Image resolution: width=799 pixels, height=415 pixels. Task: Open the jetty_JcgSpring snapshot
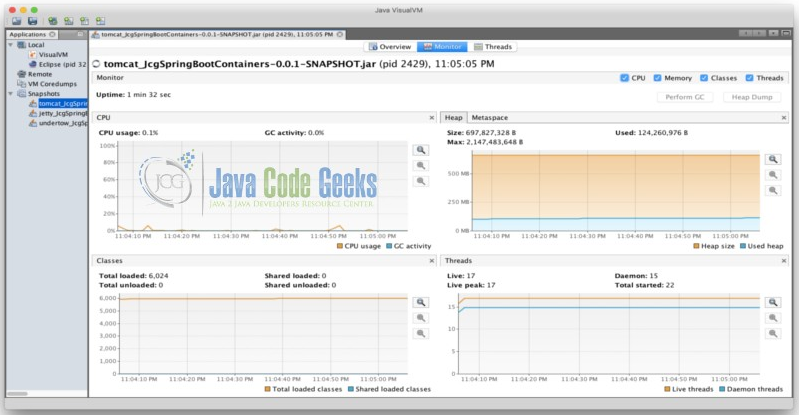[58, 114]
